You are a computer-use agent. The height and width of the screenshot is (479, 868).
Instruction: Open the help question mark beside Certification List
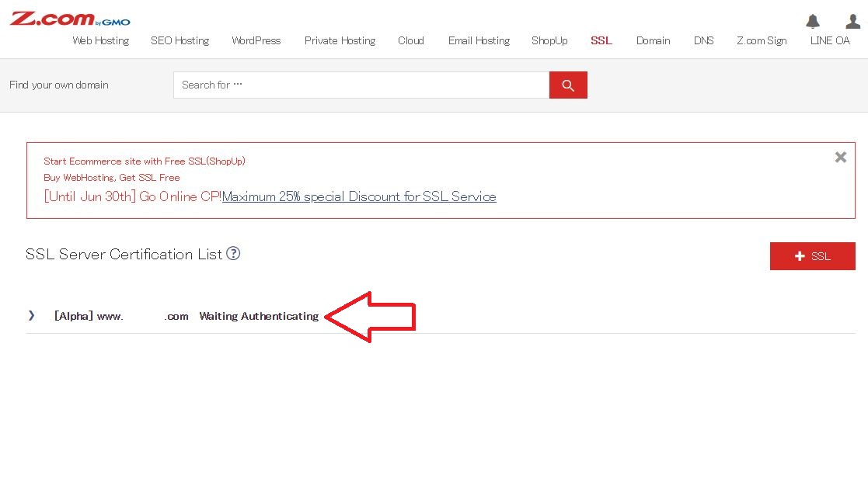[x=233, y=253]
